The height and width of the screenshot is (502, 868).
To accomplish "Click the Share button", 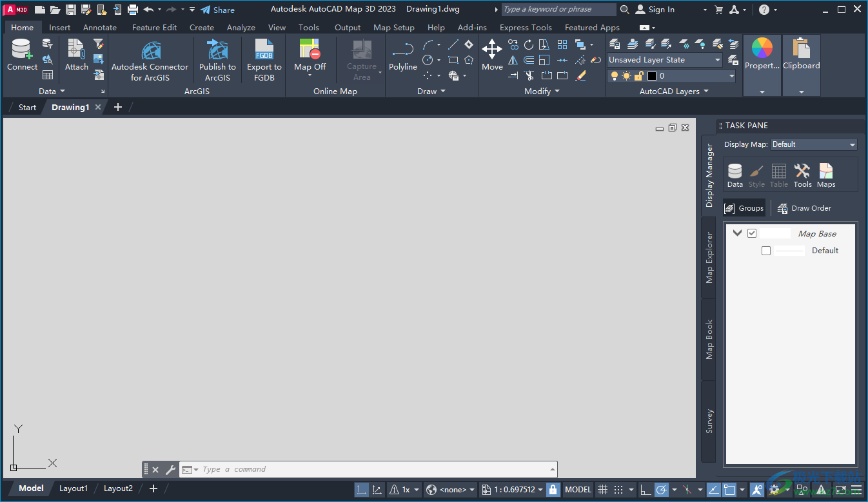I will 217,10.
